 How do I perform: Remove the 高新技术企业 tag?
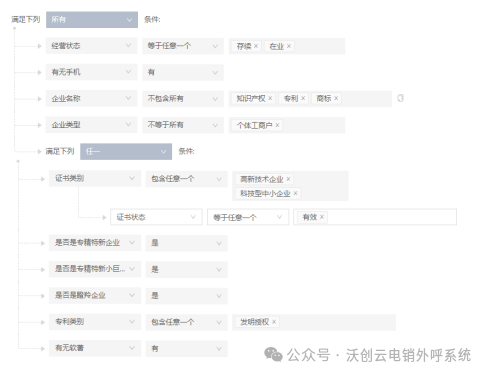pyautogui.click(x=288, y=179)
